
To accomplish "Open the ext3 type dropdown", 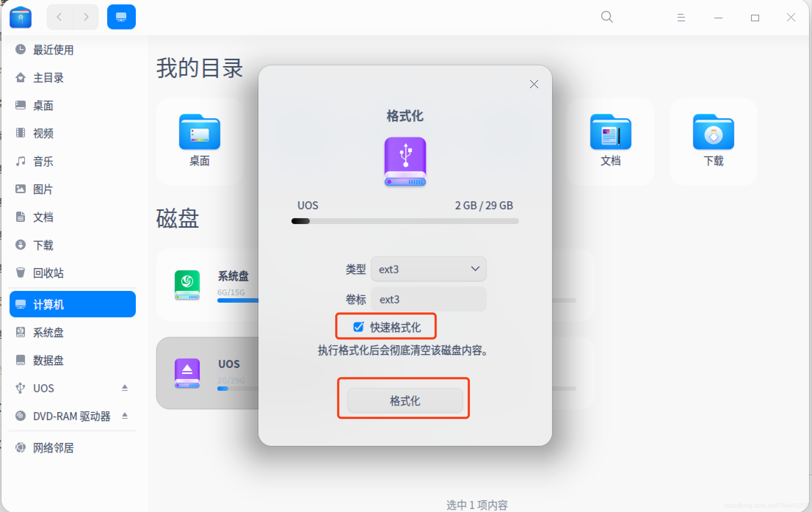I will (x=428, y=269).
